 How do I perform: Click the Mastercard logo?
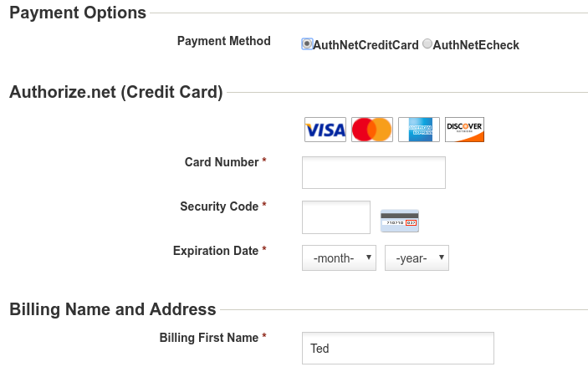372,130
